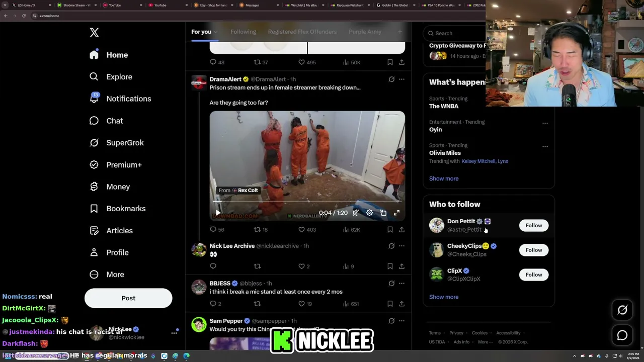Enter fullscreen on the DramaAlert video
The width and height of the screenshot is (644, 362).
396,213
